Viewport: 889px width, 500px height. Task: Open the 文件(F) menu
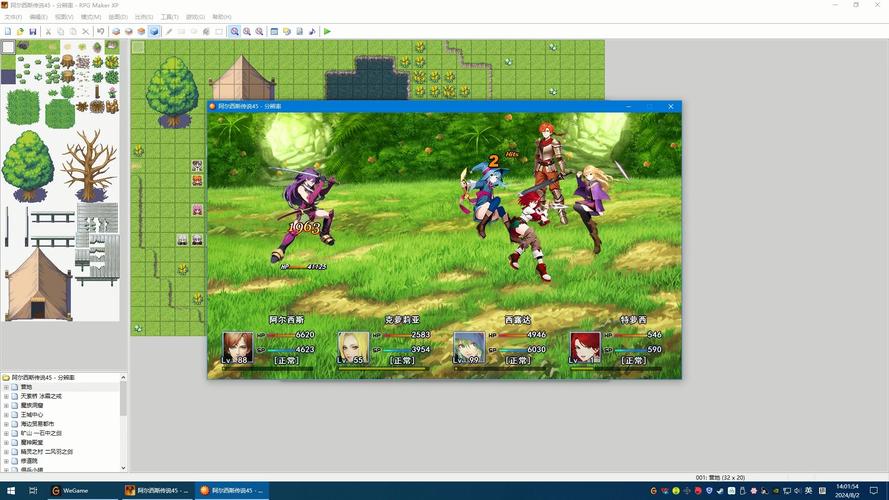tap(13, 17)
